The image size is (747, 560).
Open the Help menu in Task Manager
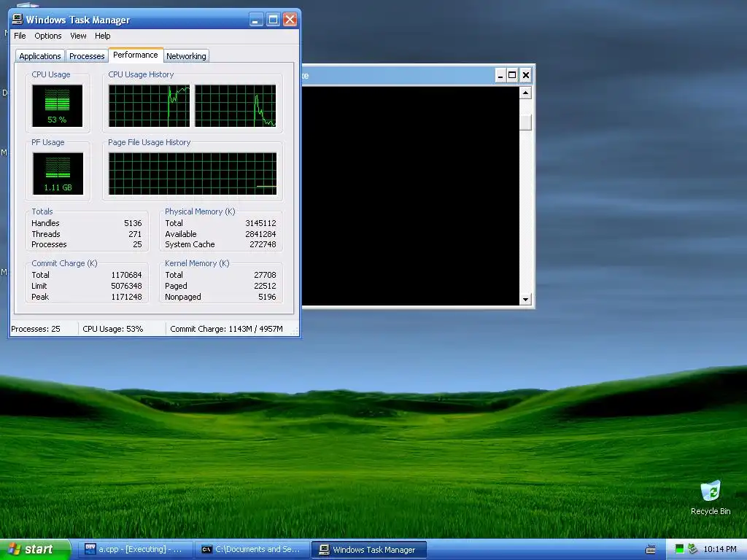coord(102,36)
